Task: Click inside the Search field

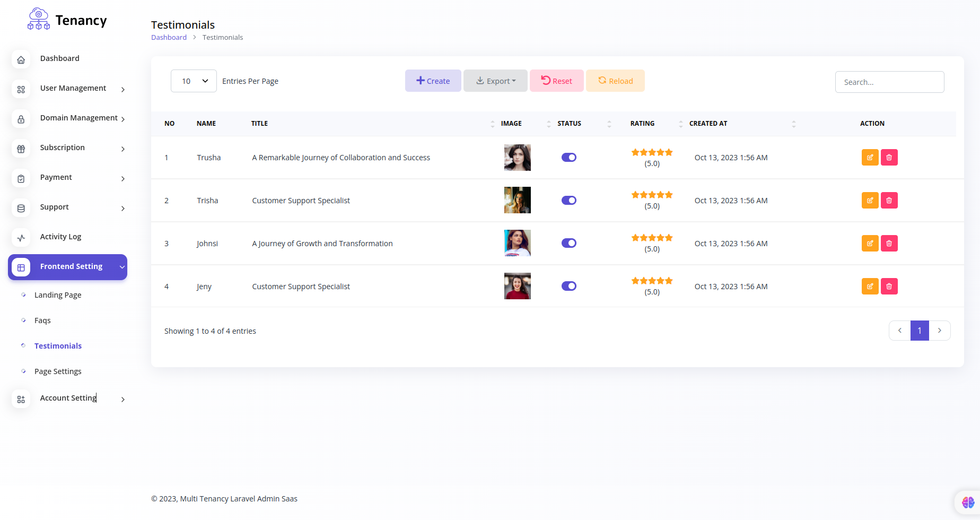Action: tap(889, 82)
